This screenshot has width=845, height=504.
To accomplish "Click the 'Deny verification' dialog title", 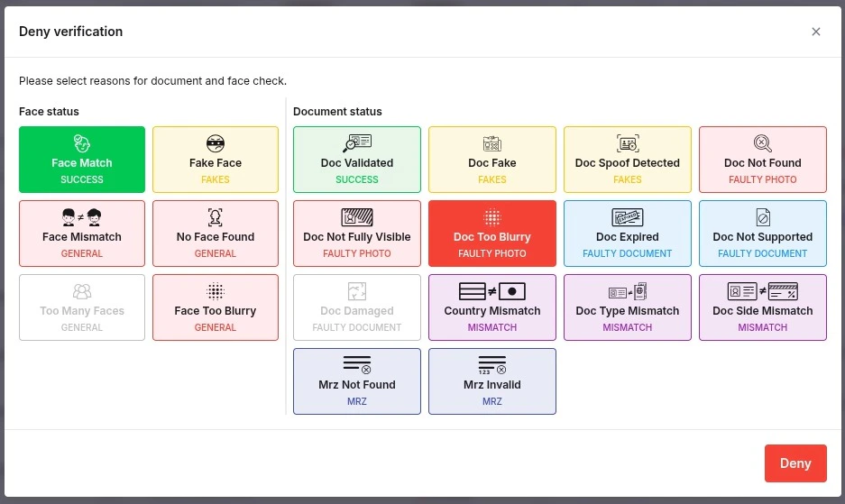I will click(x=70, y=32).
